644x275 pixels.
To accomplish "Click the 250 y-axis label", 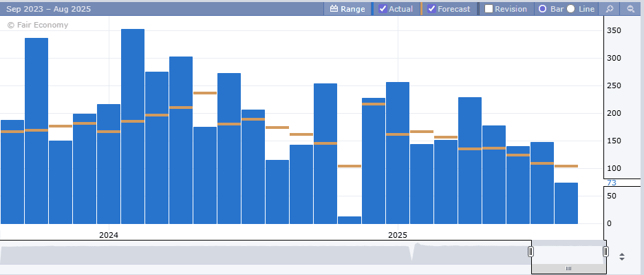I will coord(614,85).
